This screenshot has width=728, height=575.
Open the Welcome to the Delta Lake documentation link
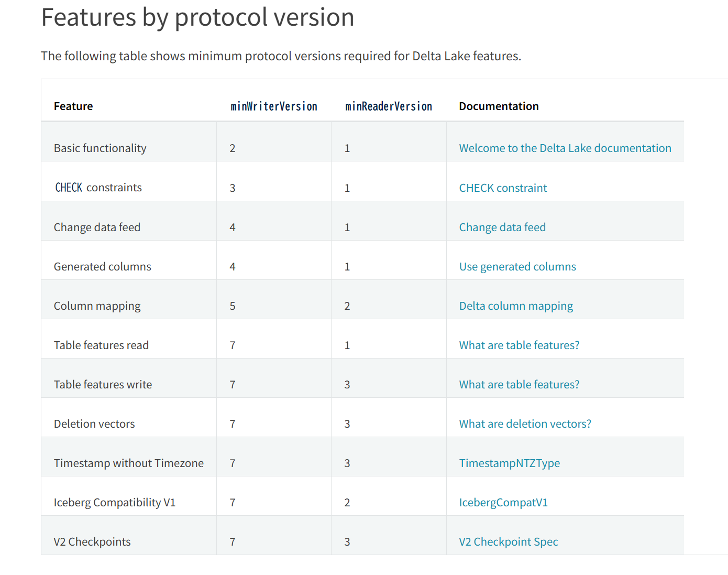(x=565, y=148)
